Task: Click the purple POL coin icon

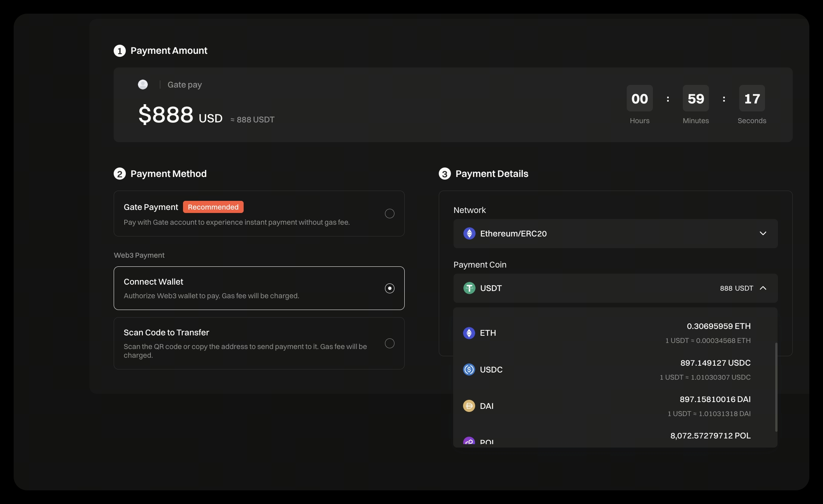Action: [x=469, y=441]
